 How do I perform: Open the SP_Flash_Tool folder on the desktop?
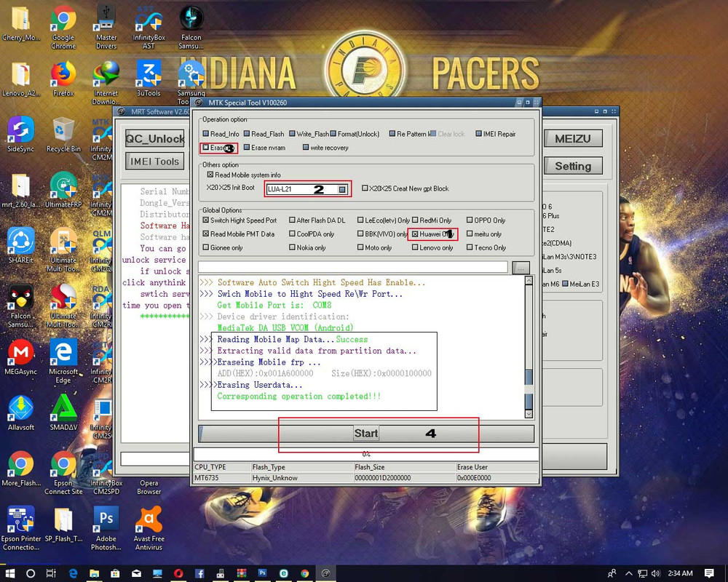coord(63,525)
